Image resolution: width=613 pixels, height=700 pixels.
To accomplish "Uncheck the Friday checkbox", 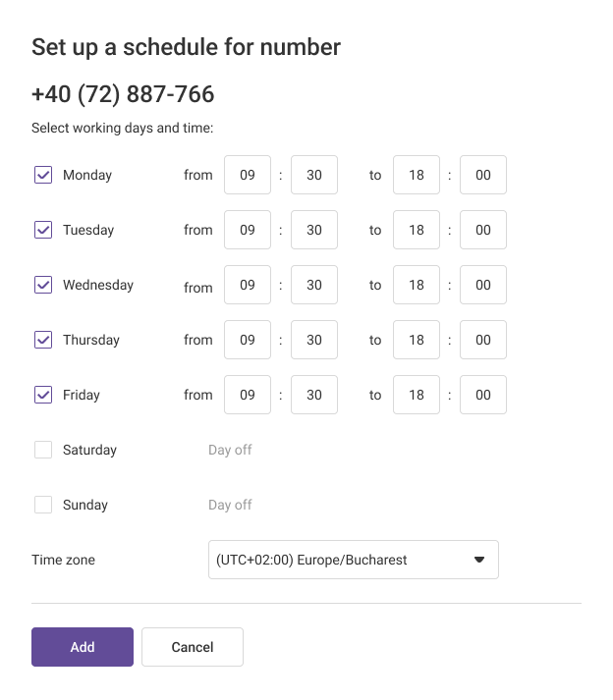I will point(43,395).
